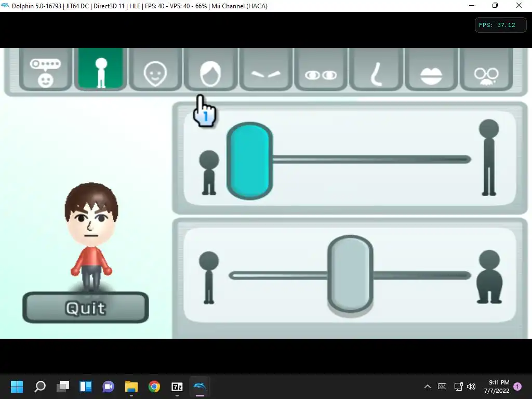Image resolution: width=532 pixels, height=399 pixels.
Task: Select the green body height/build tab
Action: 100,69
